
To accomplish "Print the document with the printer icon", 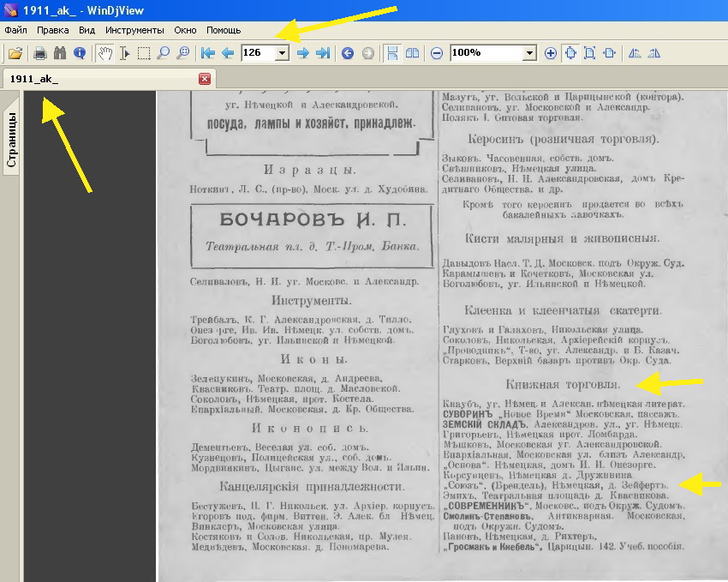I will pos(40,53).
